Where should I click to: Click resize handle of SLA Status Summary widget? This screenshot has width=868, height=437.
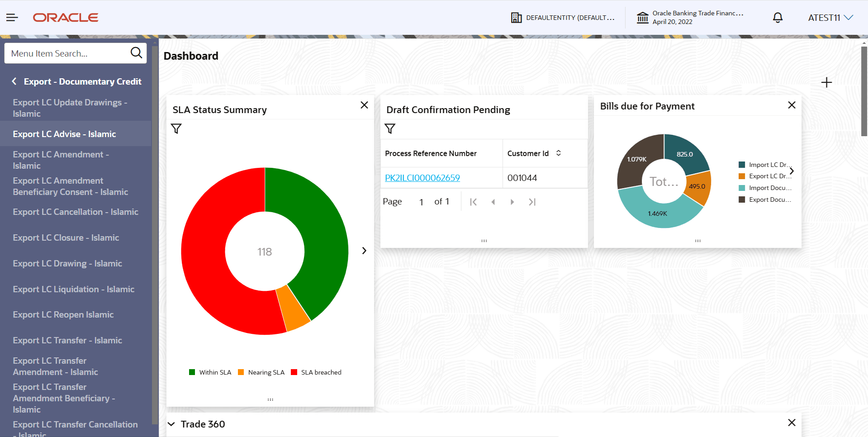pyautogui.click(x=270, y=399)
